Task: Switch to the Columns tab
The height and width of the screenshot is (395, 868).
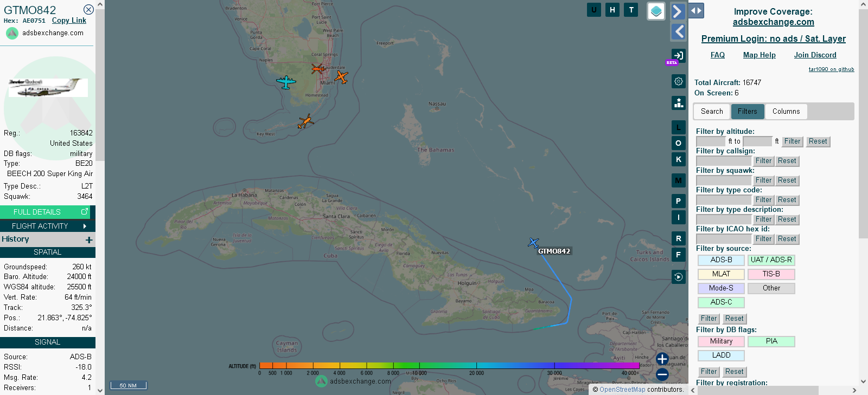Action: point(786,112)
